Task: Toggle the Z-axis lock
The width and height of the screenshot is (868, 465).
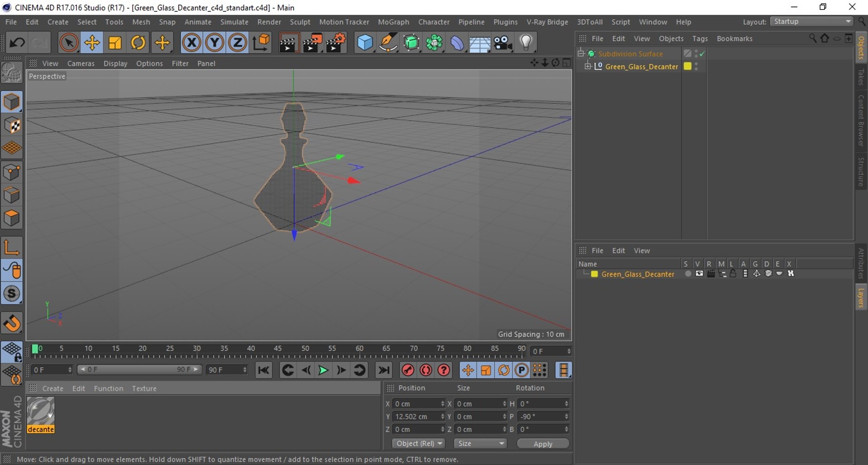Action: point(238,43)
